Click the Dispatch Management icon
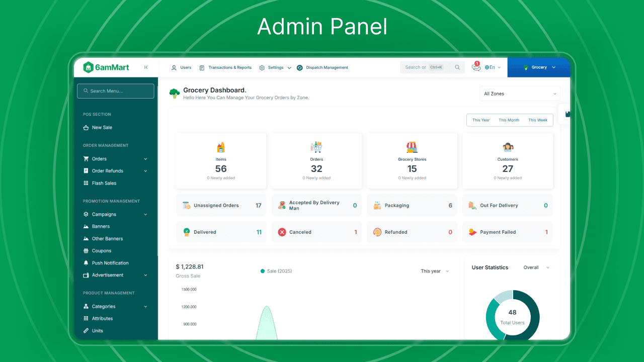 (300, 67)
